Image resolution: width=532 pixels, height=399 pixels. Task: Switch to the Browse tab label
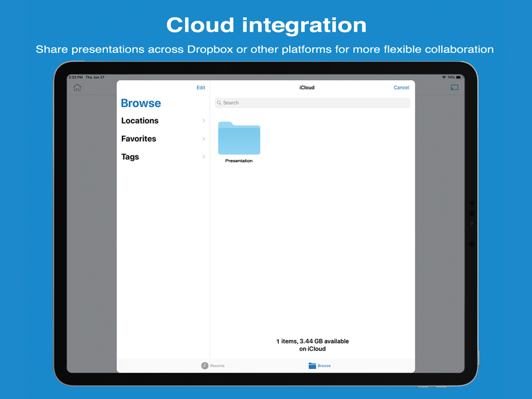pyautogui.click(x=324, y=365)
